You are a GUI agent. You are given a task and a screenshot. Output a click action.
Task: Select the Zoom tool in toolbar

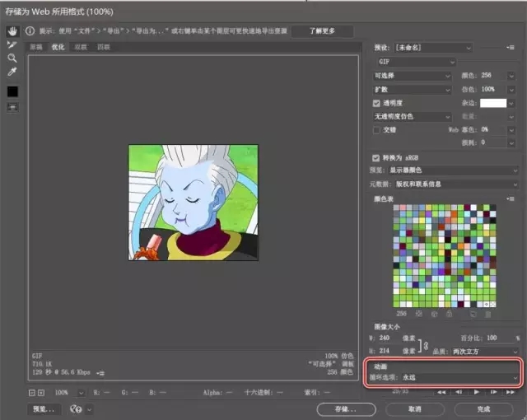point(12,58)
